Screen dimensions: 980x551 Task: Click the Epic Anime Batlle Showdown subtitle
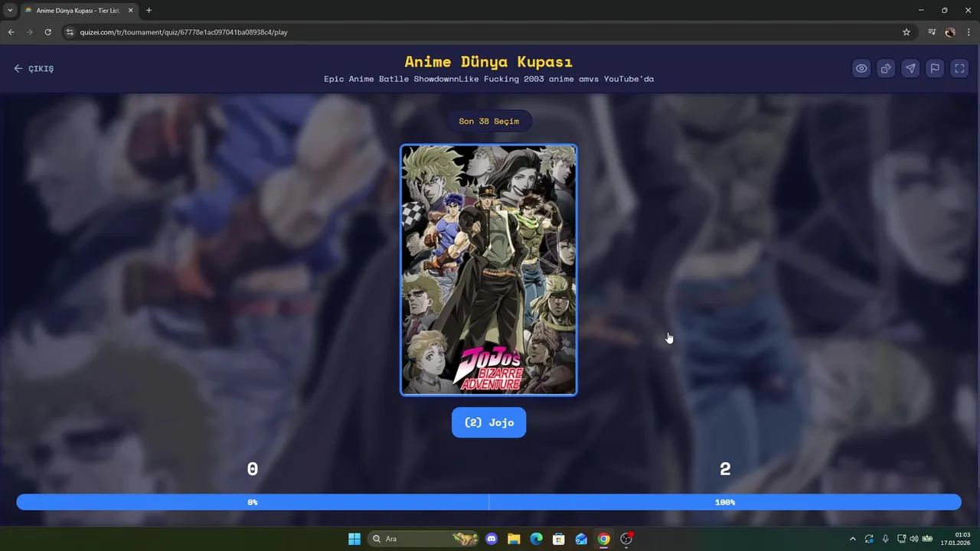(x=488, y=79)
